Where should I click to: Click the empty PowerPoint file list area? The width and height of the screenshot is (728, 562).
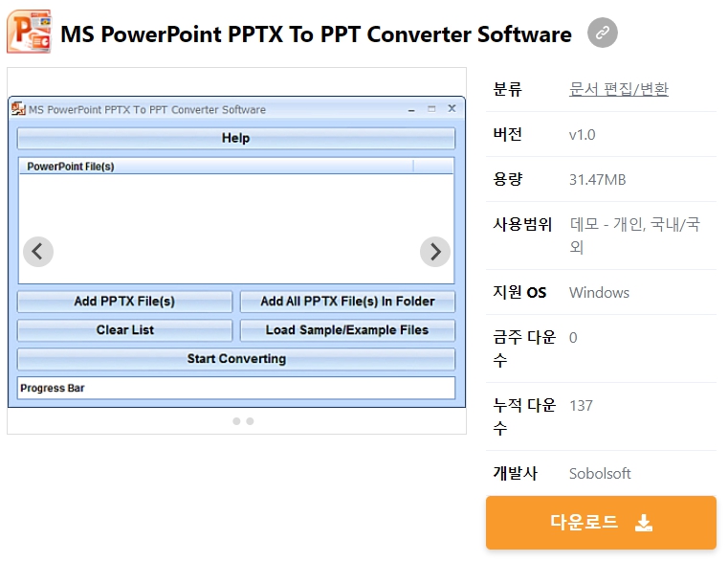(x=236, y=228)
